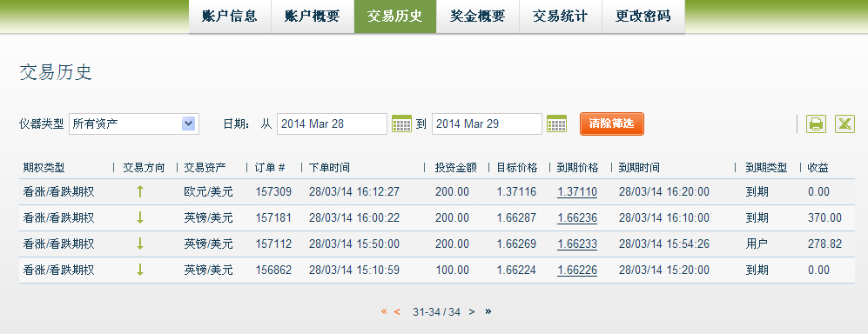Open the start date calendar picker icon
Viewport: 868px width, 334px height.
pyautogui.click(x=401, y=124)
